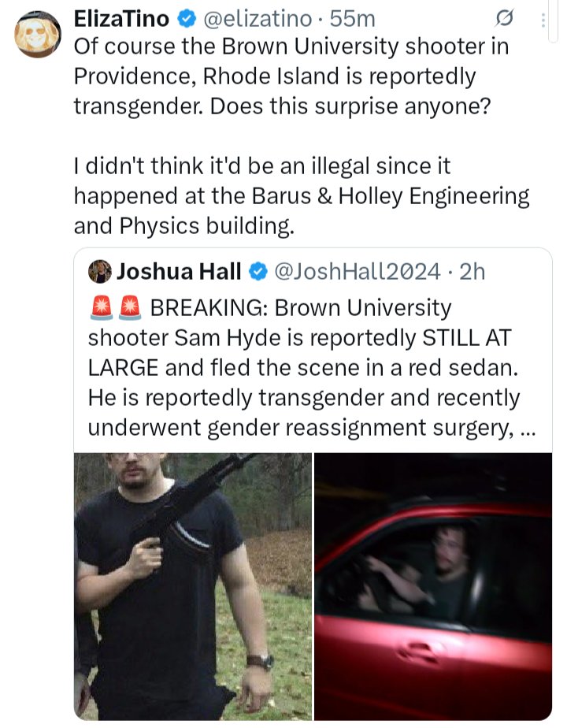Click the Grok slashed-circle icon
This screenshot has width=567, height=728.
(504, 19)
